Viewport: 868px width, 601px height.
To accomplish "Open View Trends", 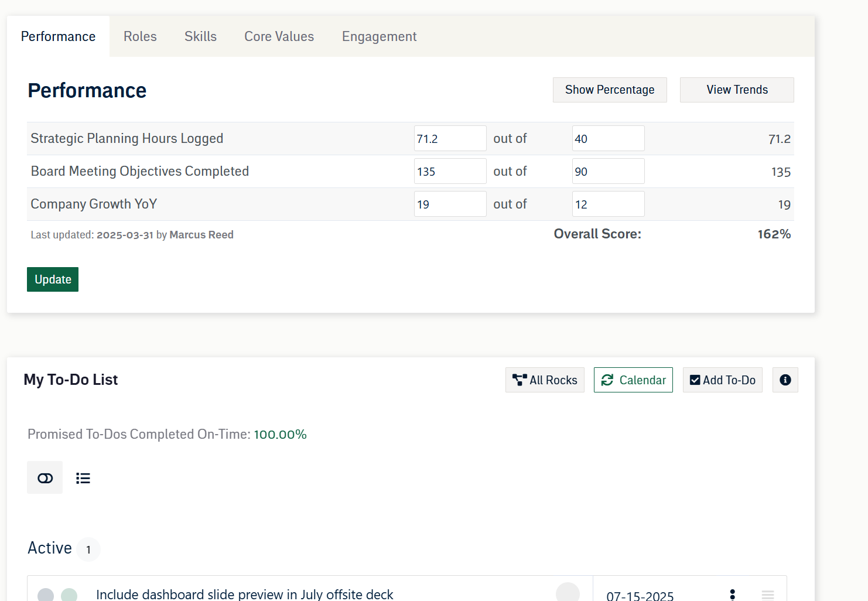I will point(737,90).
